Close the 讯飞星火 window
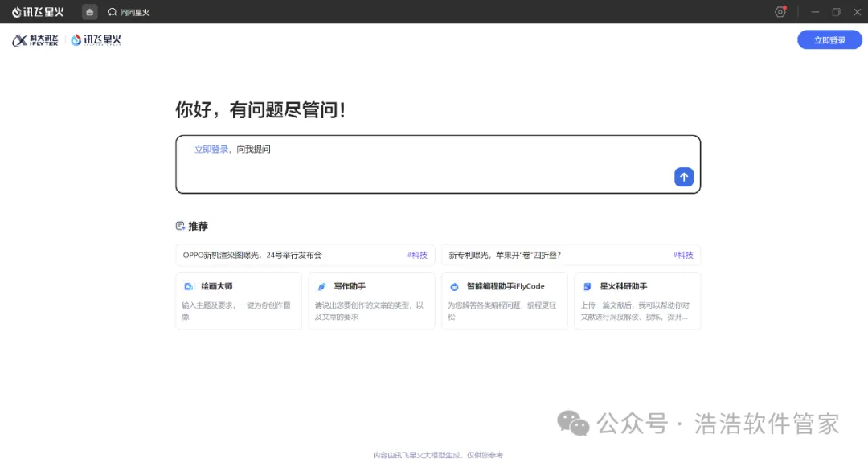Viewport: 868px width, 459px height. pos(857,12)
